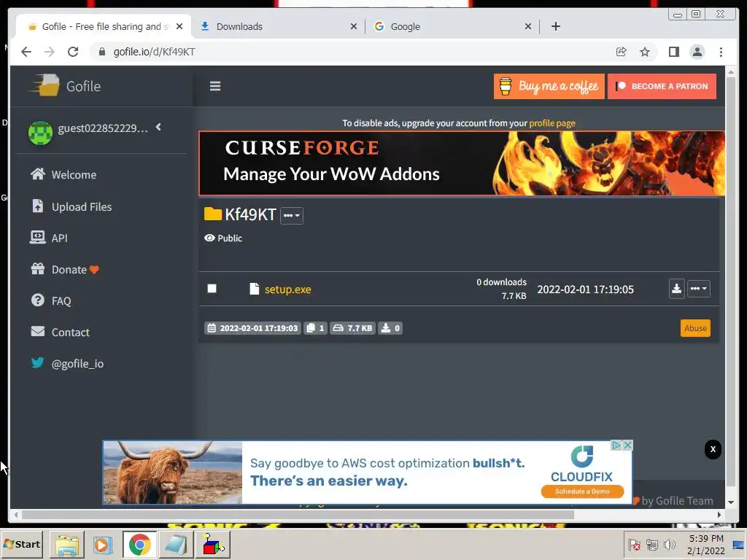This screenshot has width=747, height=560.
Task: Click Schedule a Demo in the ad
Action: coord(582,491)
